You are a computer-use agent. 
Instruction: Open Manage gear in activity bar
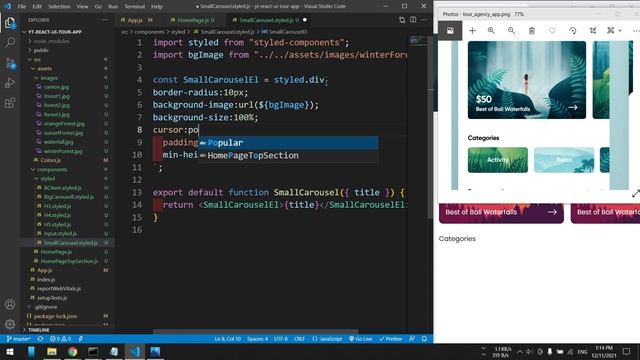click(x=10, y=324)
